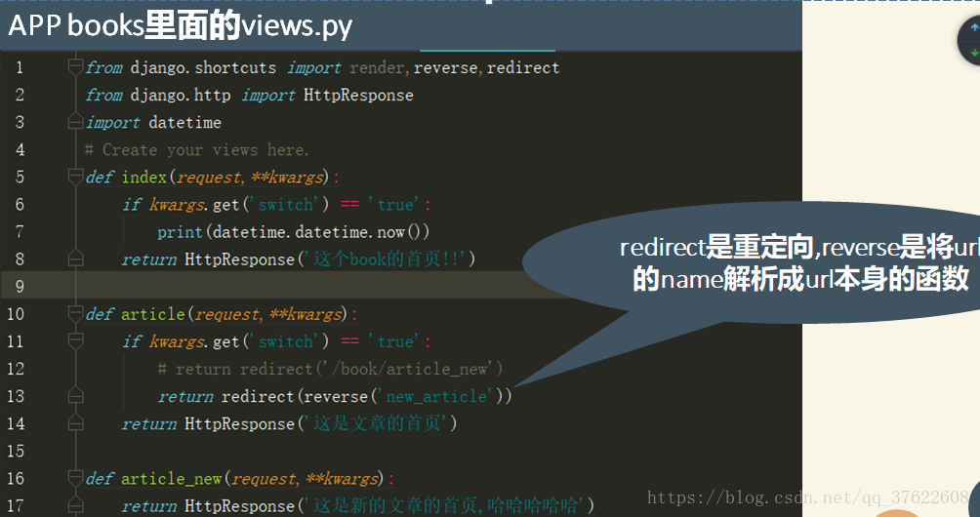Screen dimensions: 980x517
Task: Collapse the def article_new function on line 16
Action: [x=75, y=478]
